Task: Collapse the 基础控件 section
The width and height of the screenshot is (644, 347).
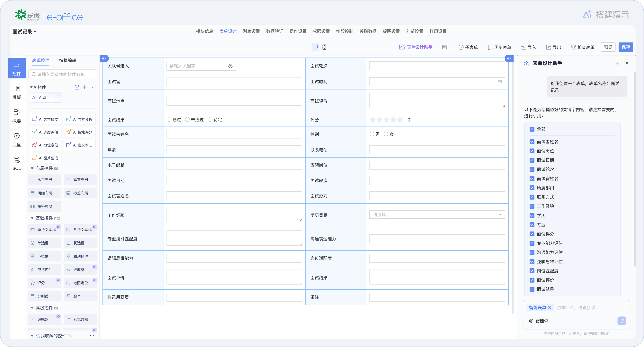Action: (x=32, y=218)
